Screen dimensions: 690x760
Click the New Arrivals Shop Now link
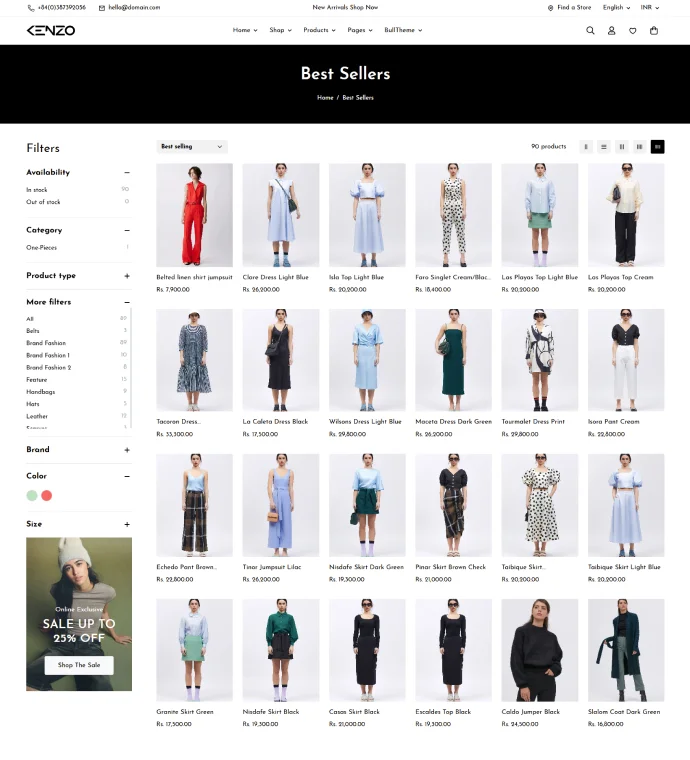pos(345,7)
